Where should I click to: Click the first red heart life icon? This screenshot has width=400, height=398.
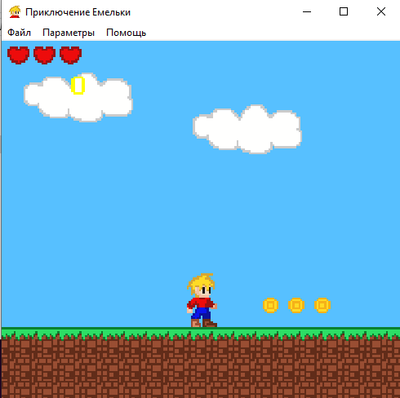pos(18,55)
